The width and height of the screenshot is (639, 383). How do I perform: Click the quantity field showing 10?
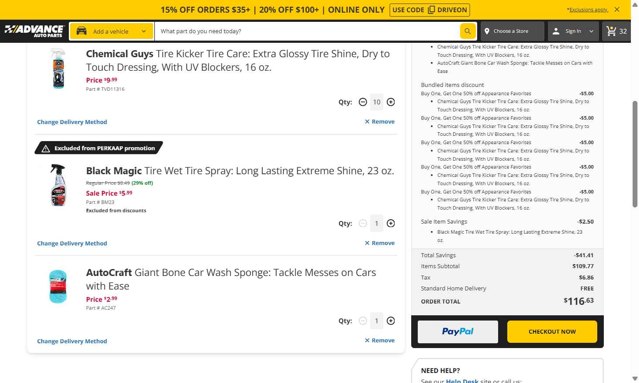coord(377,102)
